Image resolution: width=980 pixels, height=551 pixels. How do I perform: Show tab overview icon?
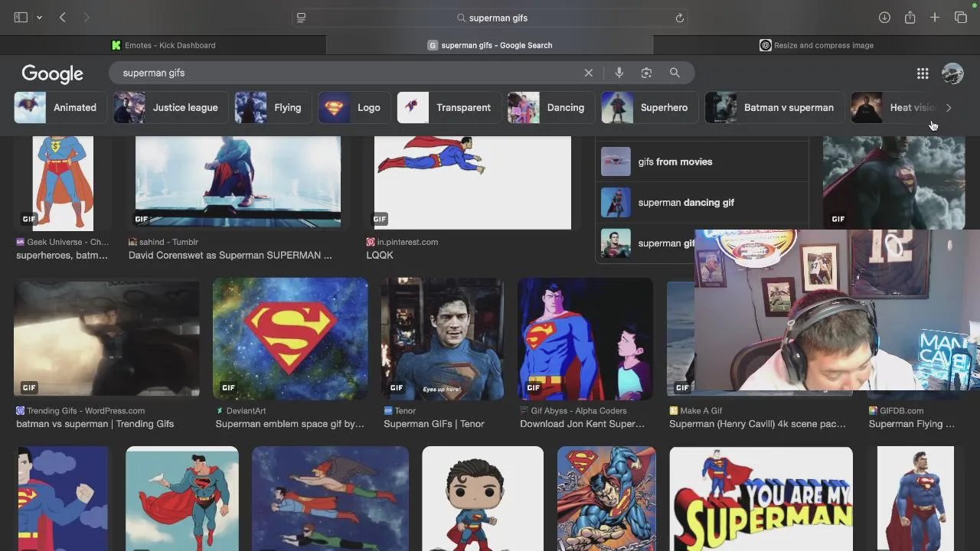pyautogui.click(x=961, y=18)
